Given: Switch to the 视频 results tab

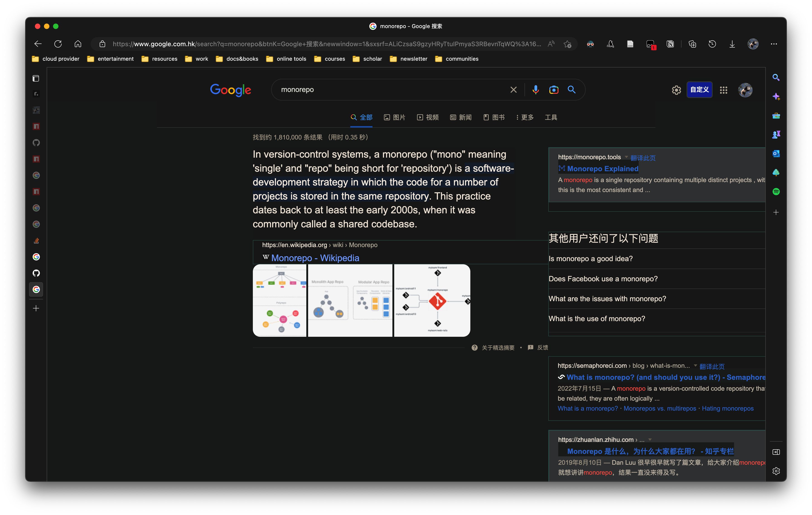Looking at the screenshot, I should [428, 117].
